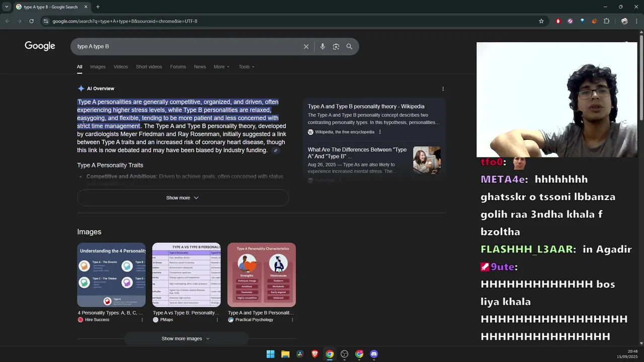Open Understanding the 4 Personality image thumbnail
Screen dimensions: 644x362
[x=111, y=275]
